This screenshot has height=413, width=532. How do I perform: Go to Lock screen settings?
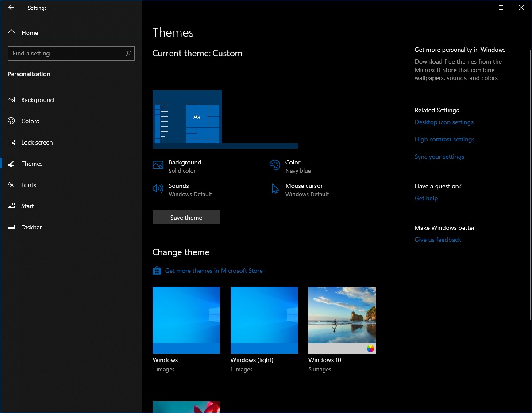pyautogui.click(x=37, y=142)
